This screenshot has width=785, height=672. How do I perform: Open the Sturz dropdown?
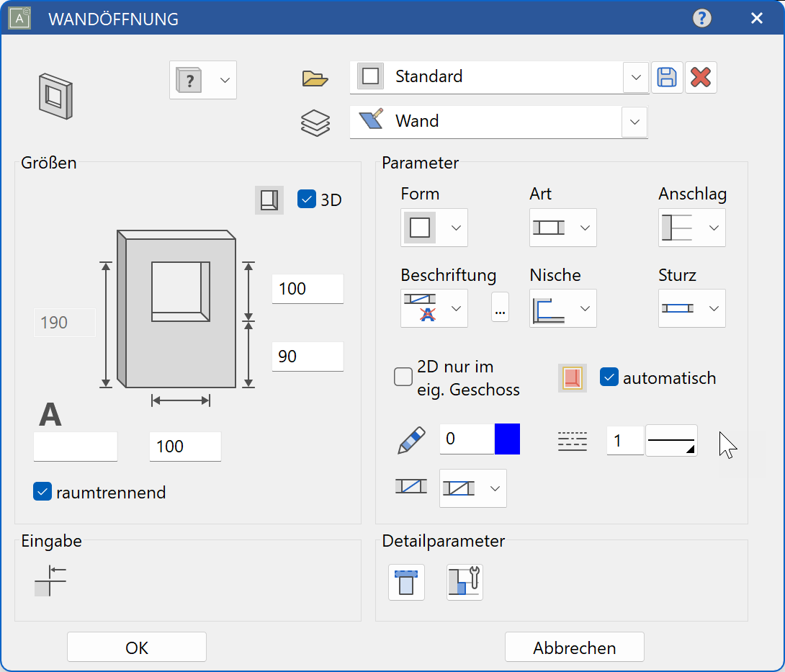692,308
